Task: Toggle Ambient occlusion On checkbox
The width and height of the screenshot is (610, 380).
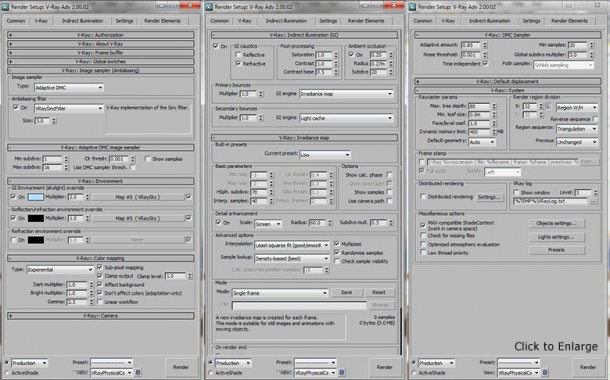Action: 351,54
